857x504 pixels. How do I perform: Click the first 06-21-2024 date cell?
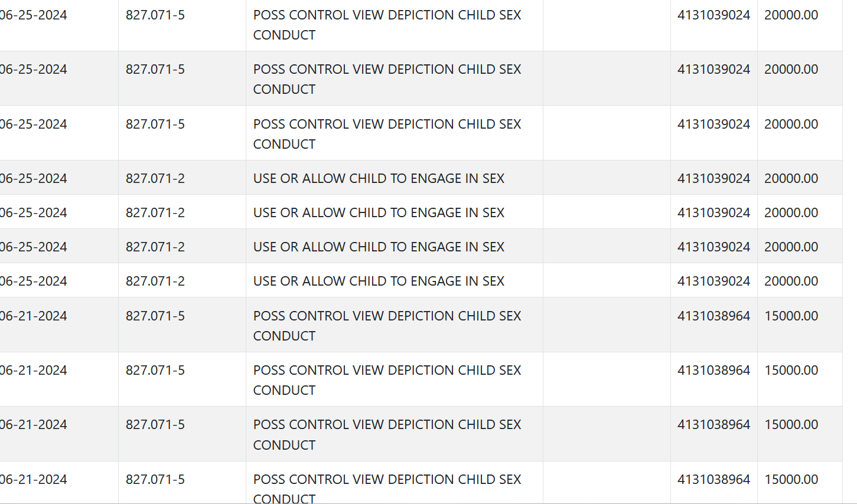[x=33, y=316]
